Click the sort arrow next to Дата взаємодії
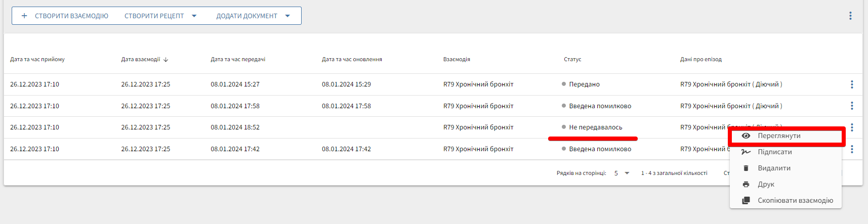This screenshot has height=224, width=868. click(166, 60)
